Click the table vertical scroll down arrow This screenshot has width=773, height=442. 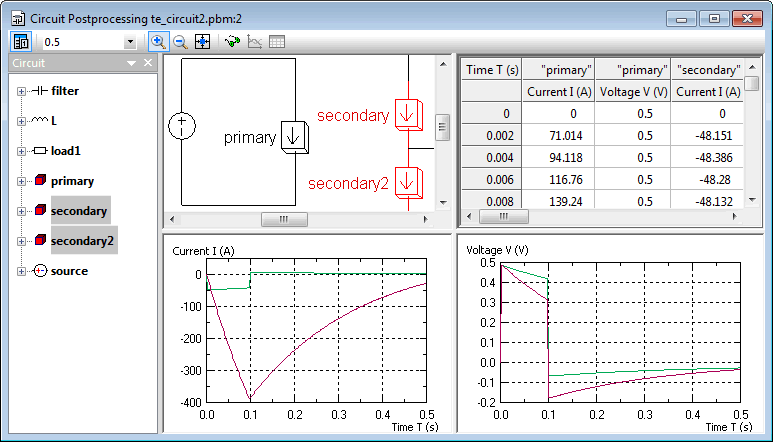tap(752, 200)
